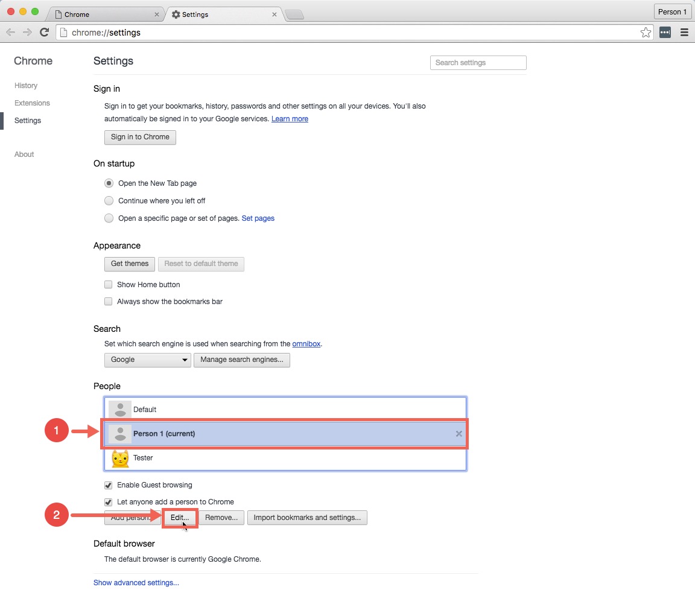This screenshot has height=616, width=695.
Task: Select Settings in the sidebar
Action: point(28,121)
